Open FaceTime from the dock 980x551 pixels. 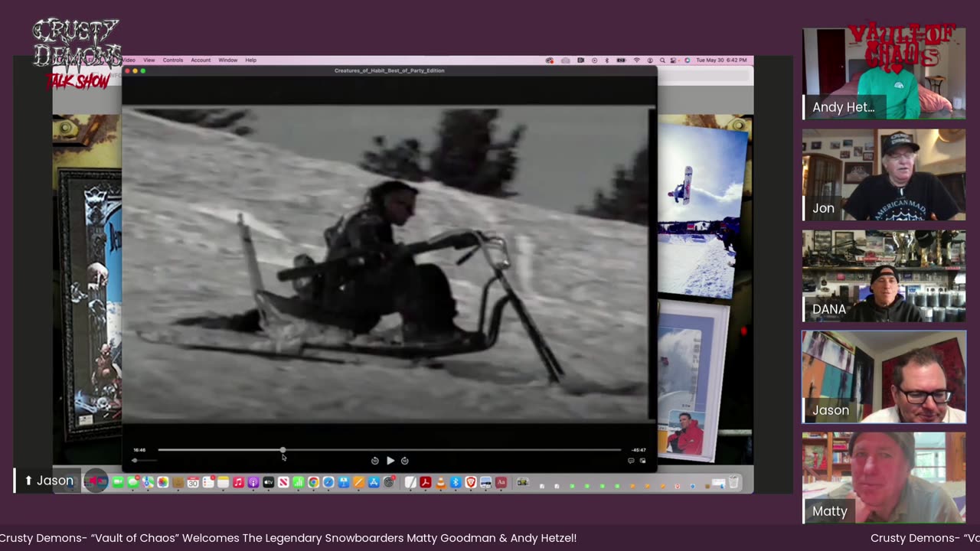(118, 482)
